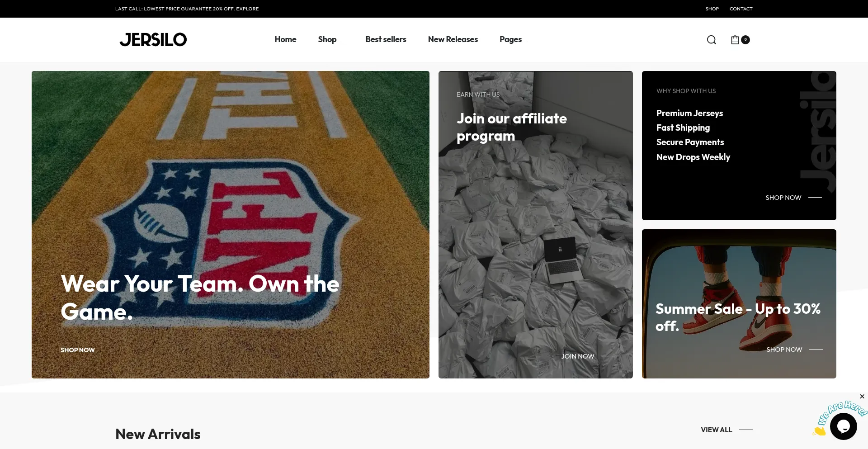Open the live chat bubble widget

click(x=843, y=426)
